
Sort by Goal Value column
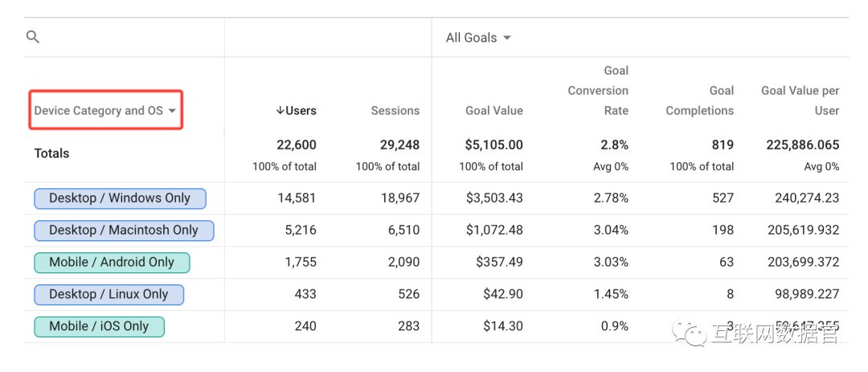pyautogui.click(x=493, y=111)
